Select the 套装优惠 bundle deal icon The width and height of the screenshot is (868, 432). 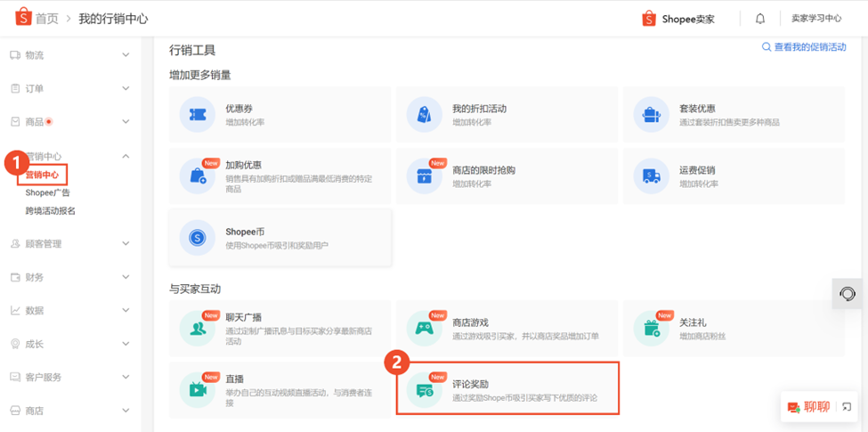651,115
